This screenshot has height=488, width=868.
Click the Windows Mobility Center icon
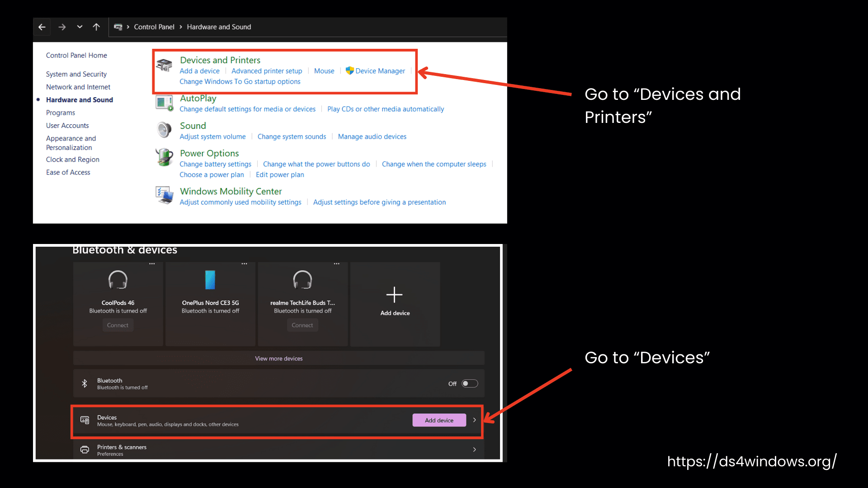tap(164, 195)
